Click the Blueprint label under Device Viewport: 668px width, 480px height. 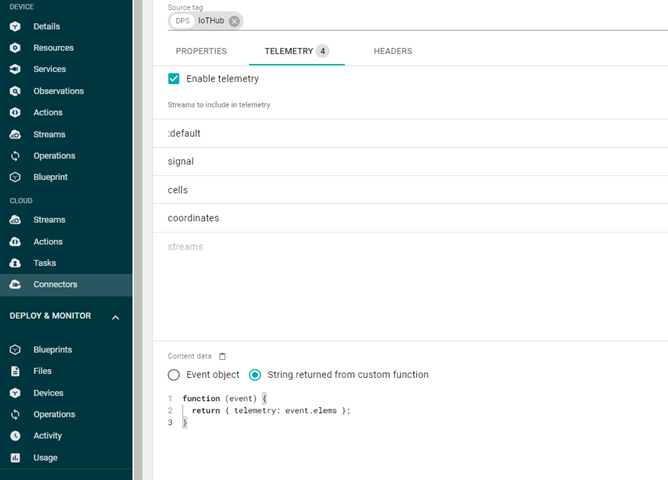tap(51, 177)
